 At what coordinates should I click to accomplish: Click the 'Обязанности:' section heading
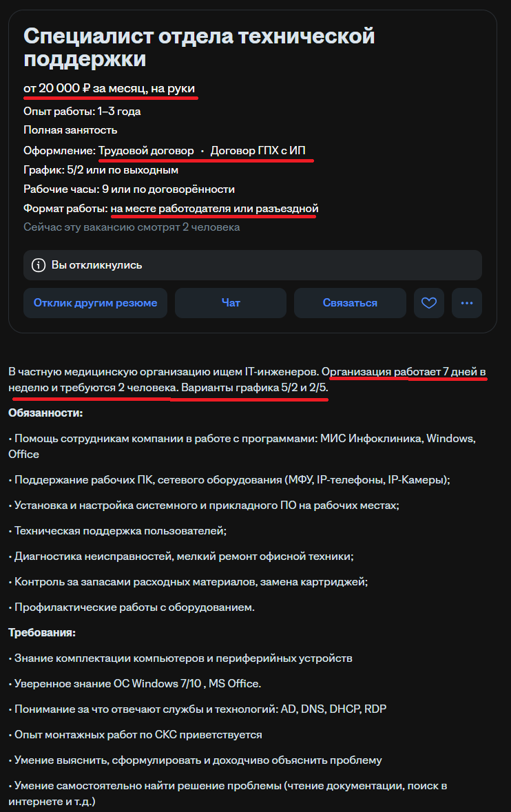(x=48, y=414)
